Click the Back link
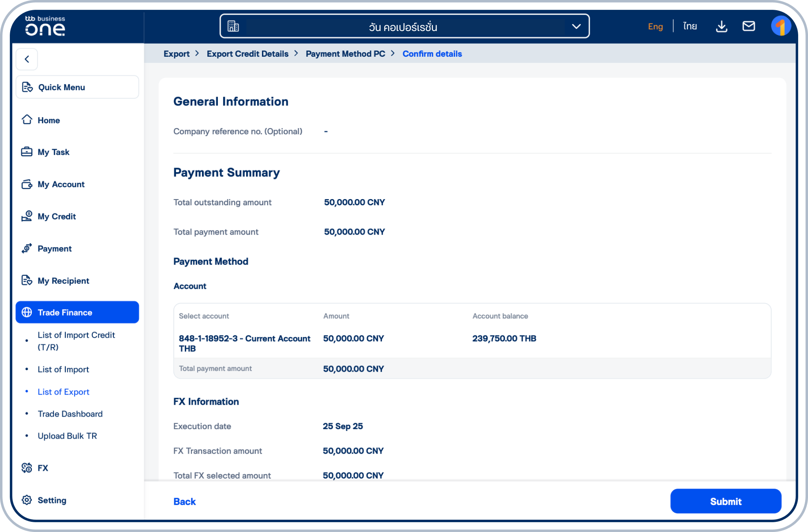Image resolution: width=808 pixels, height=532 pixels. point(184,501)
